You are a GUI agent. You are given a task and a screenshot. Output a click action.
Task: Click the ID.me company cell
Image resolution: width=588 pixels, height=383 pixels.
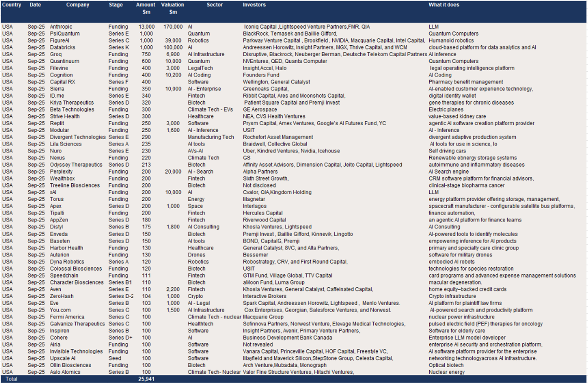click(57, 96)
